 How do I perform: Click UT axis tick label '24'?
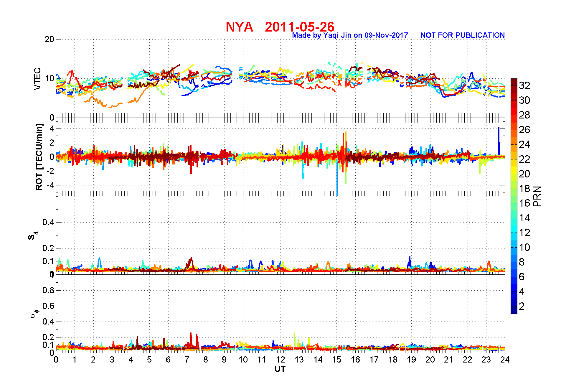pyautogui.click(x=505, y=360)
